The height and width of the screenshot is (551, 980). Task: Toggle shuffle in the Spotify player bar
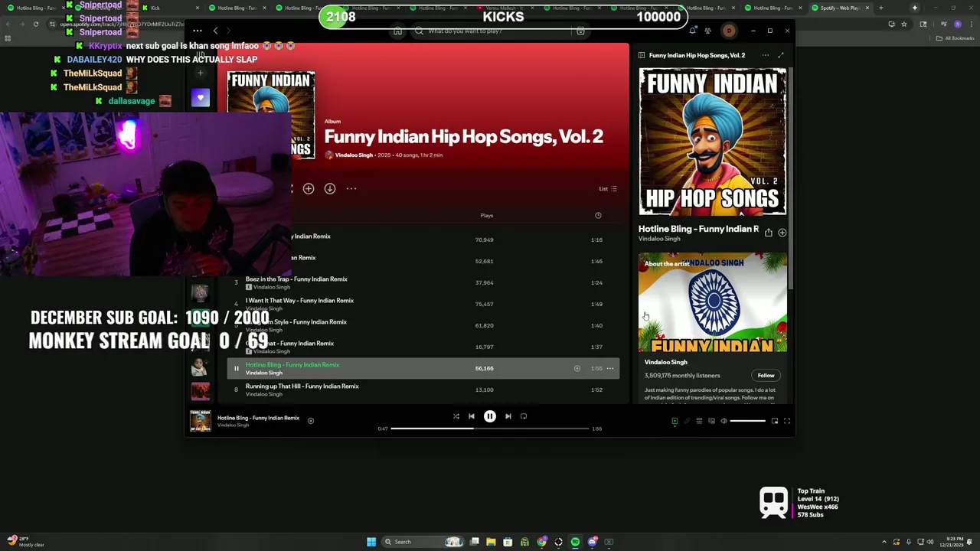(x=456, y=416)
